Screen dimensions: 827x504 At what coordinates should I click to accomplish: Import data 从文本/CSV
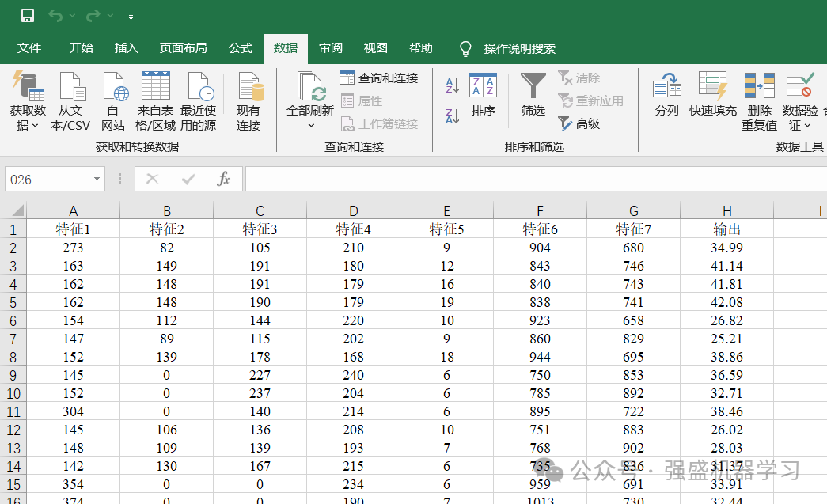click(70, 100)
